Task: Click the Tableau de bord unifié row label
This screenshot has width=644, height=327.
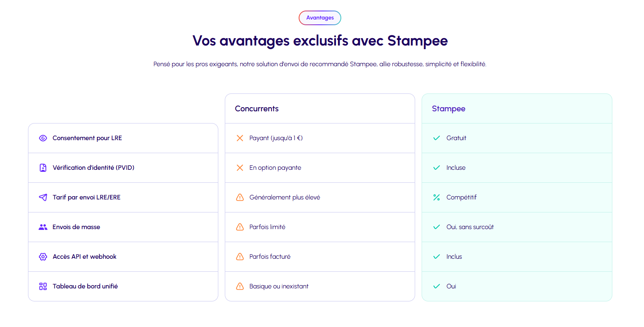Action: [x=85, y=286]
